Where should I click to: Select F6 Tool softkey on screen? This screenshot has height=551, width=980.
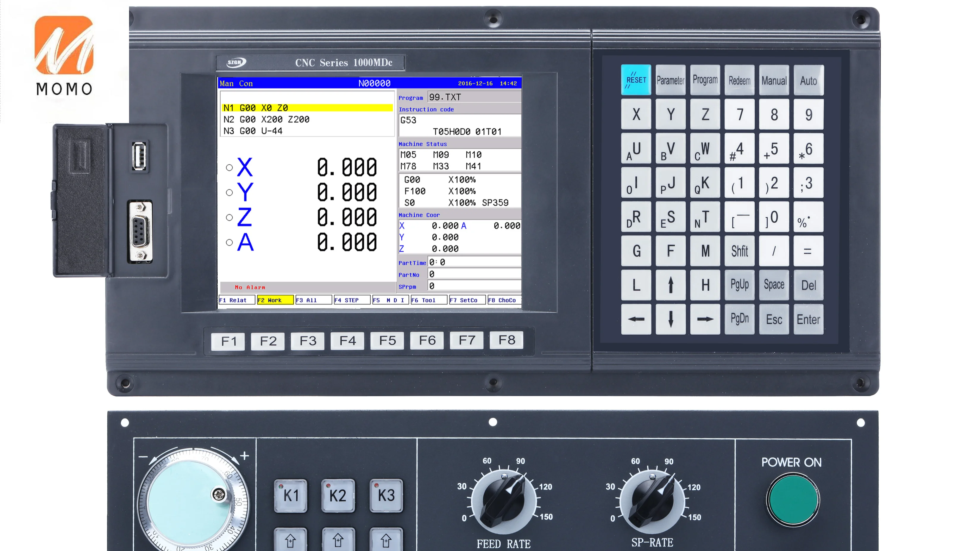(x=428, y=300)
